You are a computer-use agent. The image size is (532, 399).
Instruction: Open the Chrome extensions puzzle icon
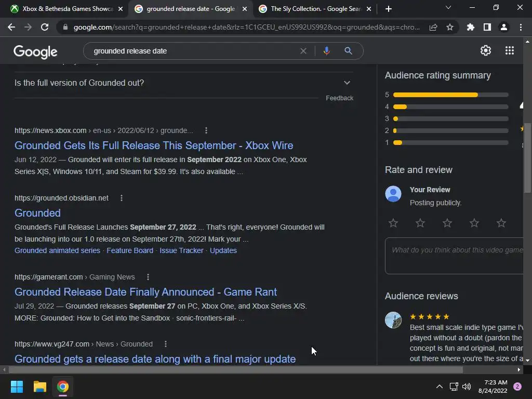pyautogui.click(x=471, y=27)
